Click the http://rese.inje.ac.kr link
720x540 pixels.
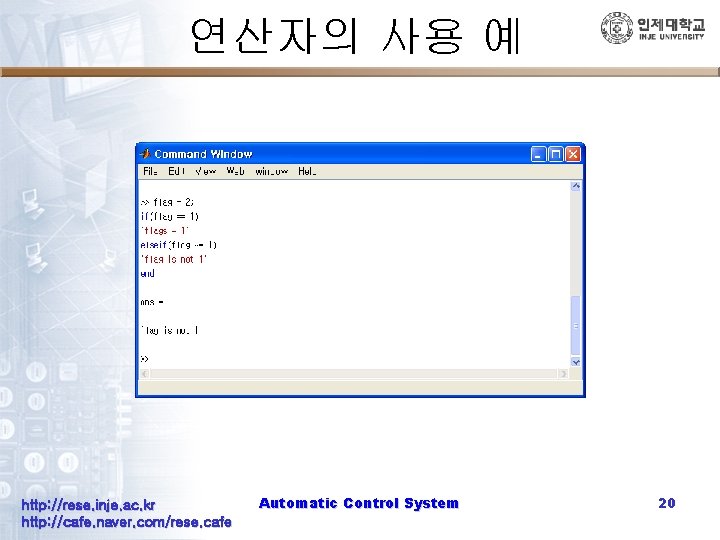tap(88, 505)
